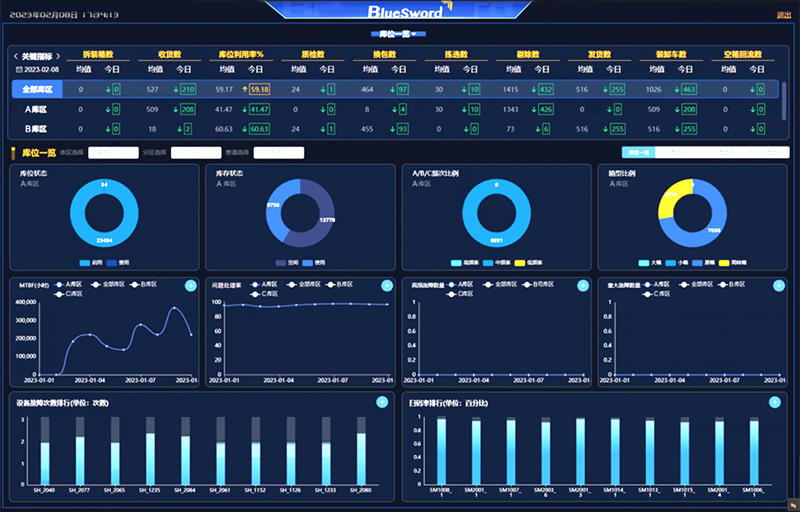
Task: Open the 库区选择 dropdown
Action: point(112,153)
